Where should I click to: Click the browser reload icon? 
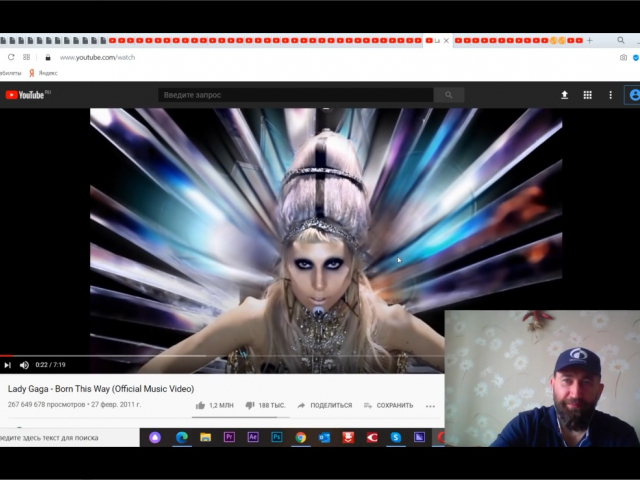11,57
